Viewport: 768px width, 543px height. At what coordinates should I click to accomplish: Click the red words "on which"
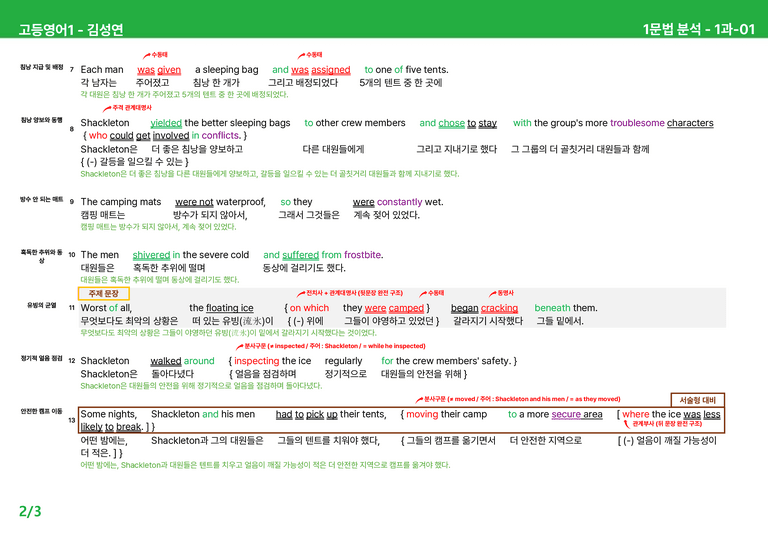tap(309, 308)
